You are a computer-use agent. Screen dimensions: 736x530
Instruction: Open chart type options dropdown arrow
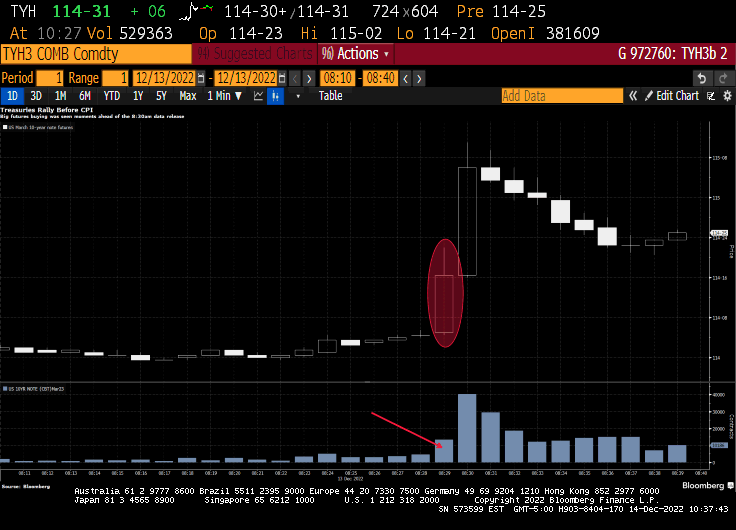[298, 96]
